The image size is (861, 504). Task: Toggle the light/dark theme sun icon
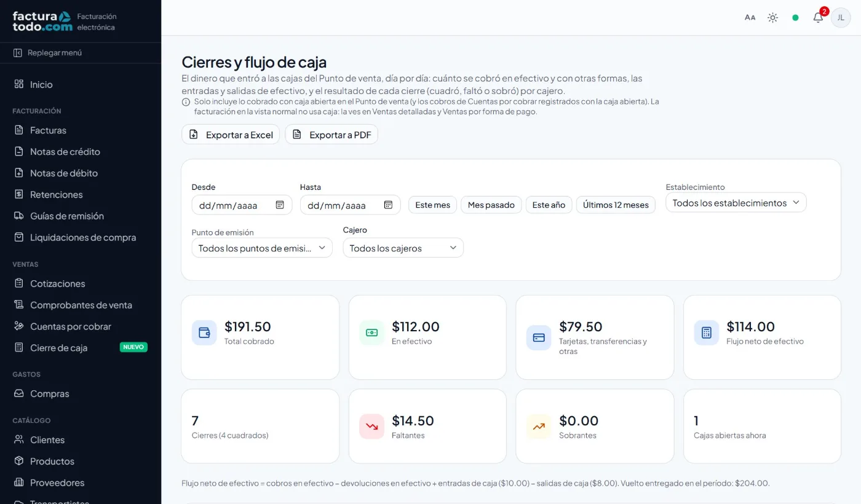pyautogui.click(x=773, y=18)
